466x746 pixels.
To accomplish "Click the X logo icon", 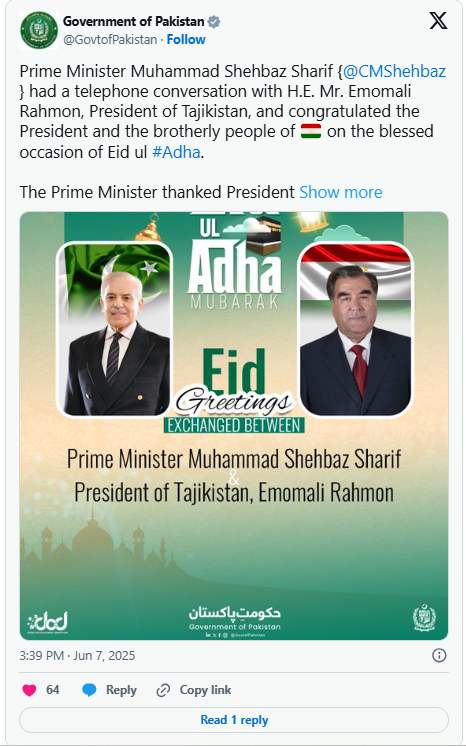I will (438, 21).
